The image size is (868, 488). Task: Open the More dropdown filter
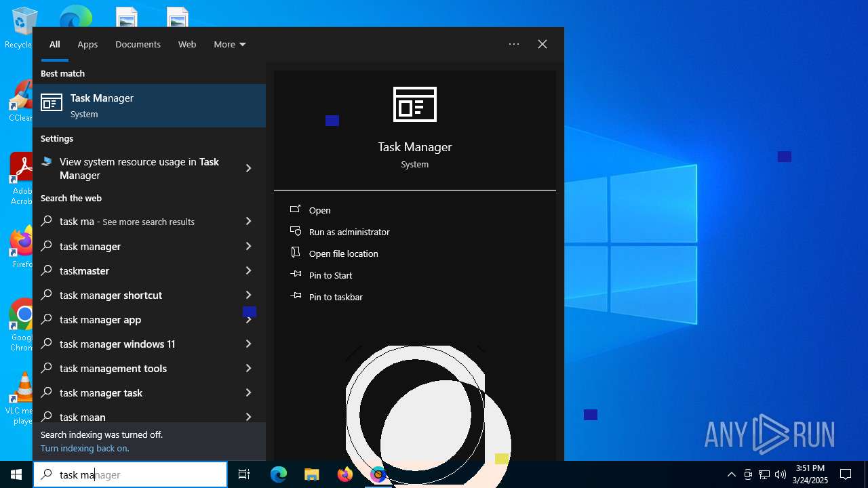pos(230,44)
